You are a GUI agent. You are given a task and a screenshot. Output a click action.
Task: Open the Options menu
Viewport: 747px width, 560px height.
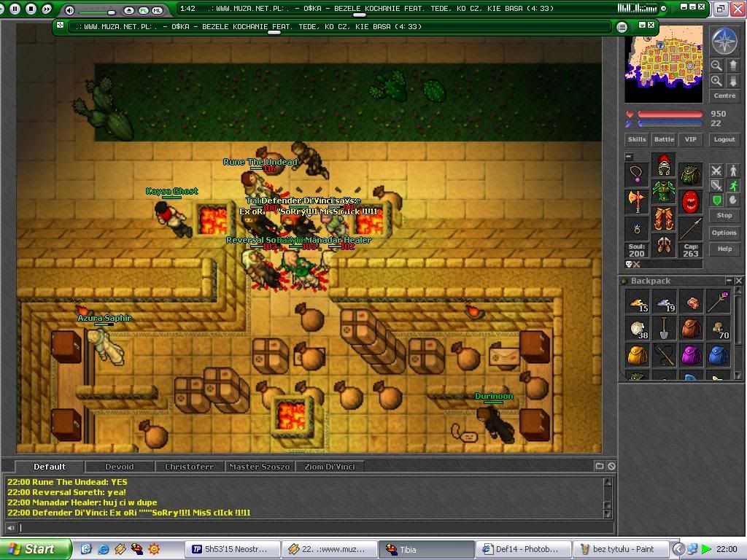tap(724, 233)
